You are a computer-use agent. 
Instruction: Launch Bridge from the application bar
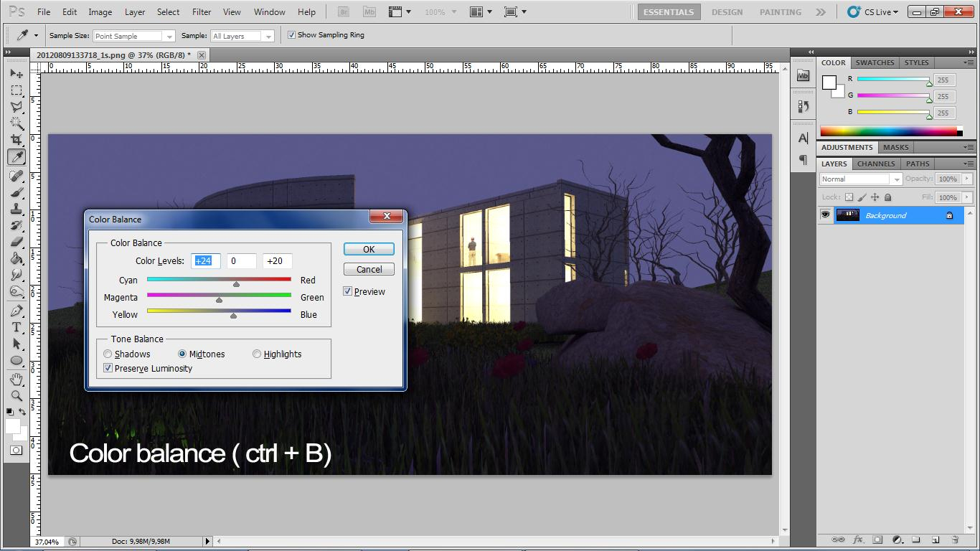(x=344, y=12)
